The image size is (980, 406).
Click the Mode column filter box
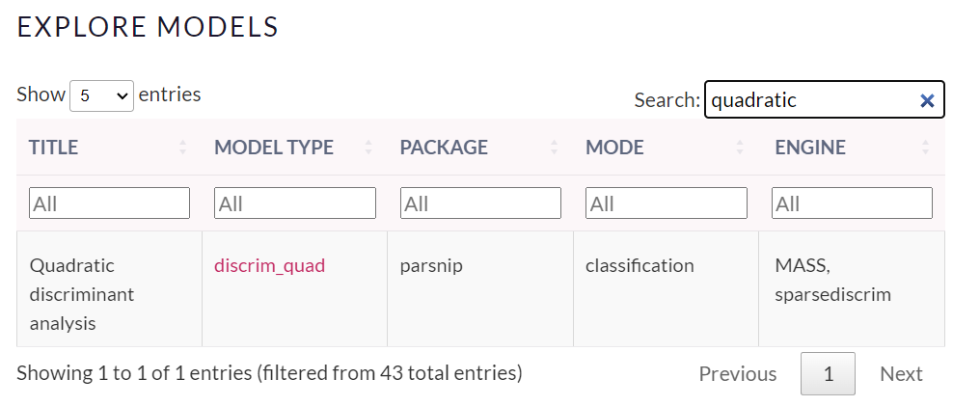[666, 203]
